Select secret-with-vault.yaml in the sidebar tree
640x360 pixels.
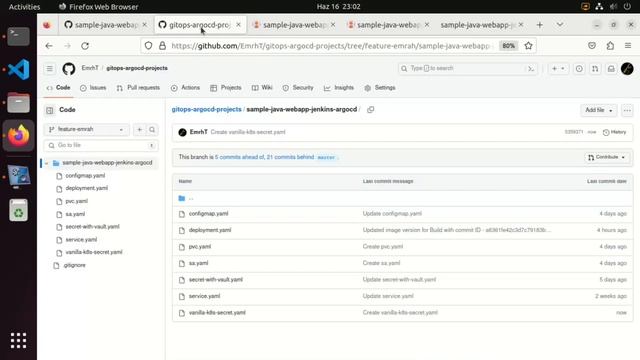[92, 227]
